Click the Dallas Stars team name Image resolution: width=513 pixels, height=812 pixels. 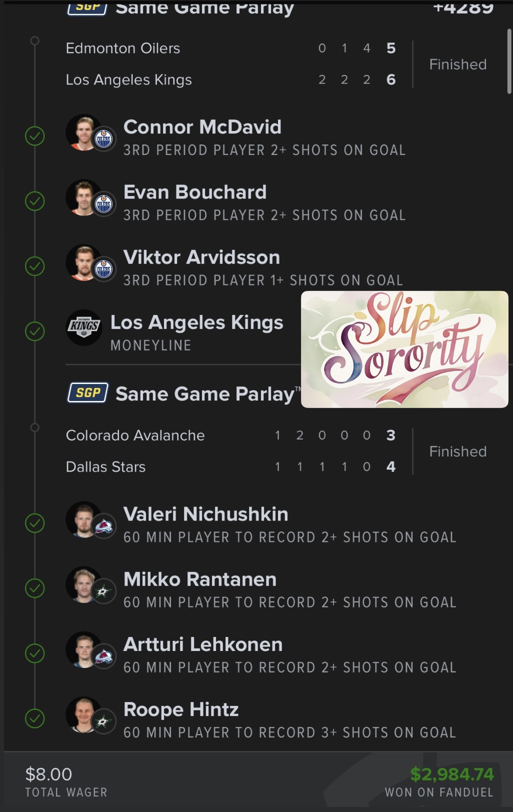tap(106, 467)
